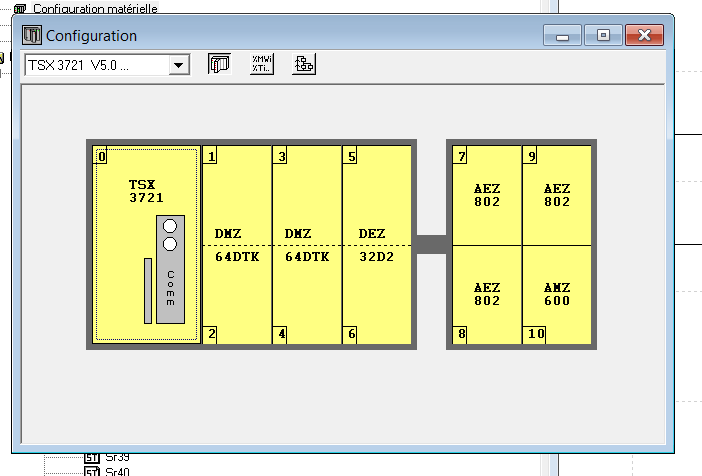
Task: Close the Configuration window
Action: click(x=645, y=35)
